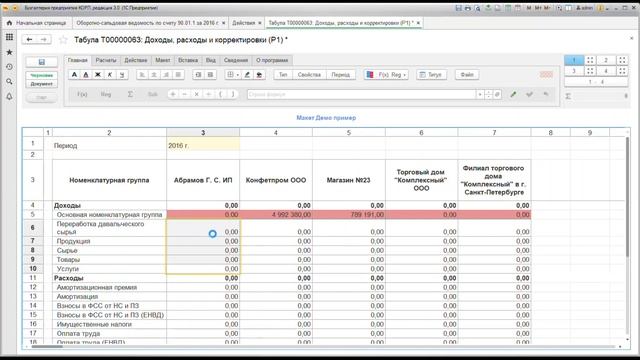The height and width of the screenshot is (360, 640).
Task: Click the Титул button
Action: coord(431,75)
